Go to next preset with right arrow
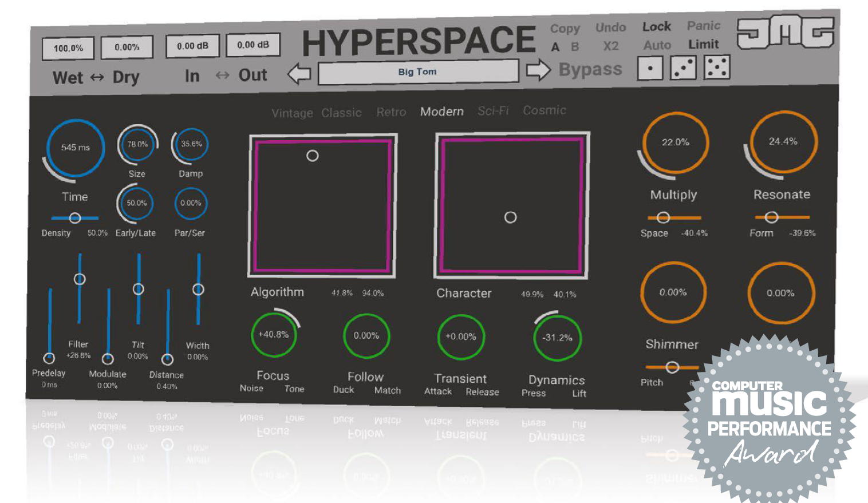868x503 pixels. (x=538, y=70)
